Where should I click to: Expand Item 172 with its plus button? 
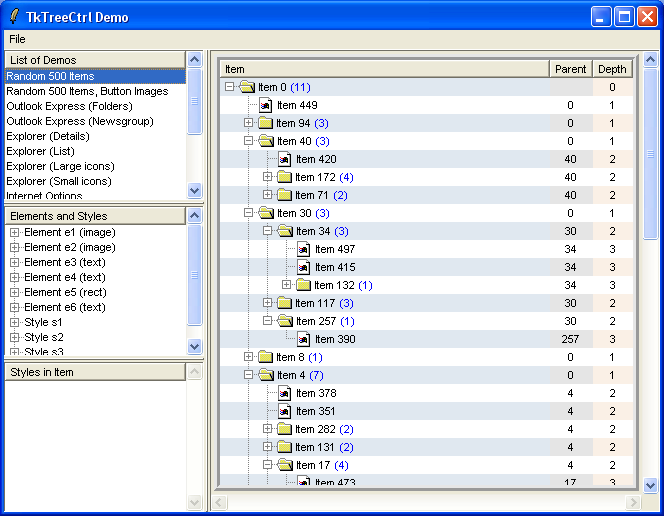coord(267,177)
